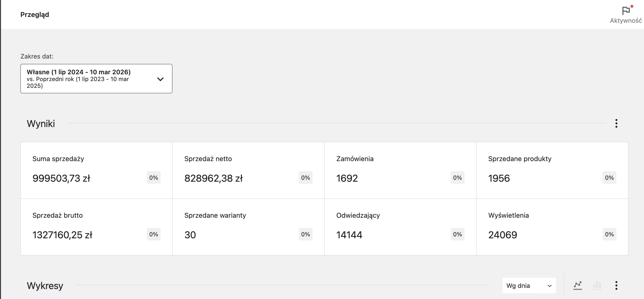Expand the date range chevron arrow
Screen dimensions: 644x299
160,79
